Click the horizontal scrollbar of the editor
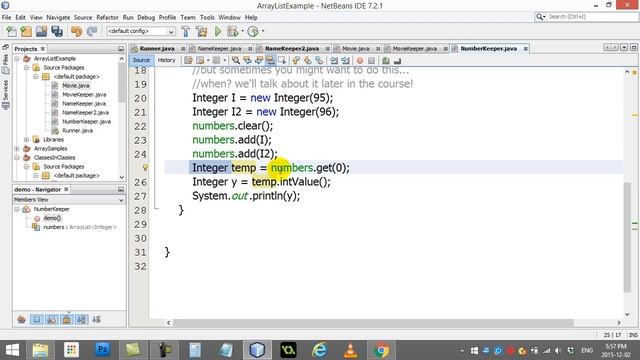The width and height of the screenshot is (640, 360). click(x=373, y=322)
